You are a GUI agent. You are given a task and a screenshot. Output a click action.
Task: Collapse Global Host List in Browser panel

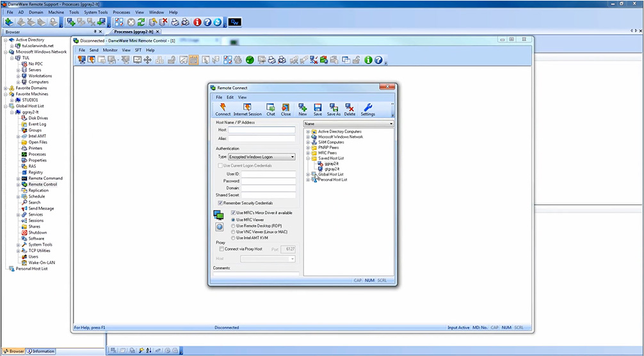point(6,106)
